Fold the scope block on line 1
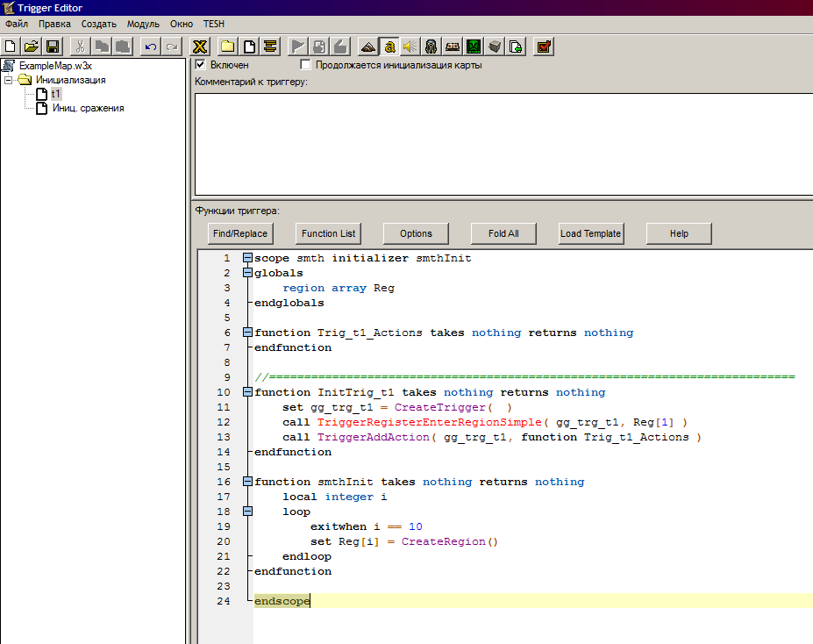The width and height of the screenshot is (813, 644). [x=247, y=259]
